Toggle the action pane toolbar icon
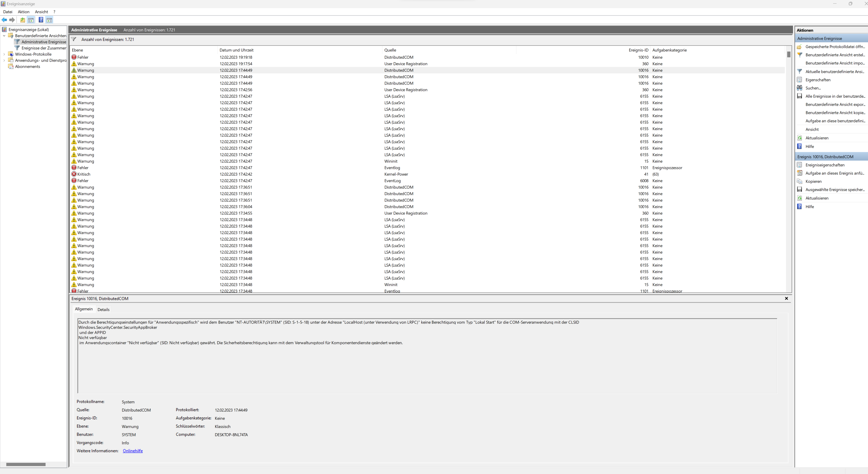 [x=49, y=20]
